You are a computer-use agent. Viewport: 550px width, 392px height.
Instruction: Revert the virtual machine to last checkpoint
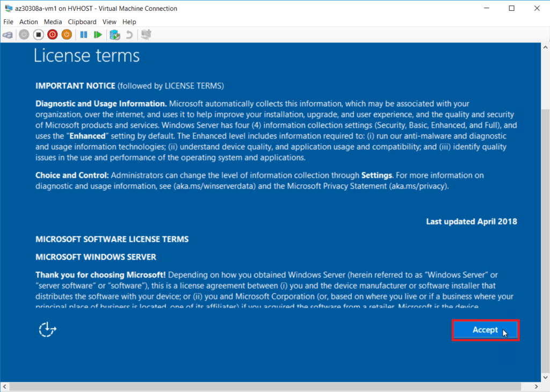click(129, 34)
